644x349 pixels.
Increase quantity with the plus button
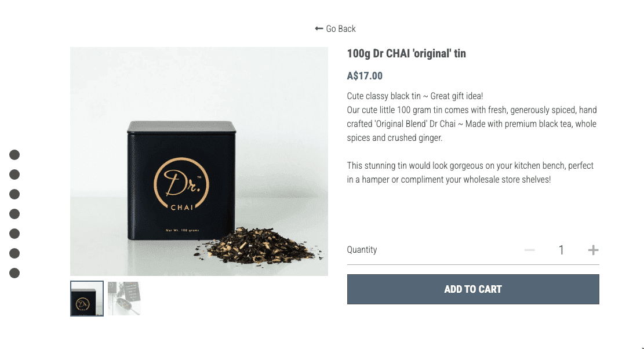pyautogui.click(x=593, y=250)
